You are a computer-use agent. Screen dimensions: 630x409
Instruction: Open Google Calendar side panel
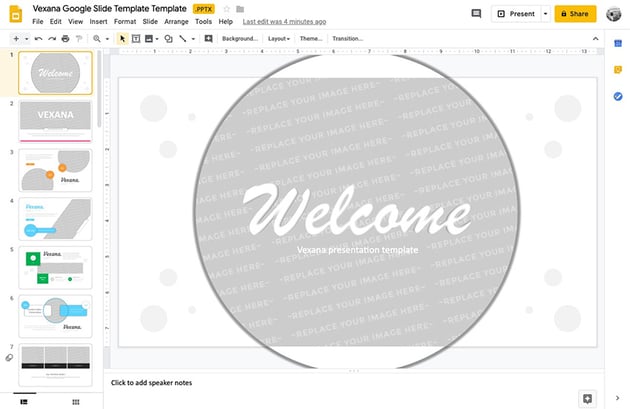[x=619, y=42]
